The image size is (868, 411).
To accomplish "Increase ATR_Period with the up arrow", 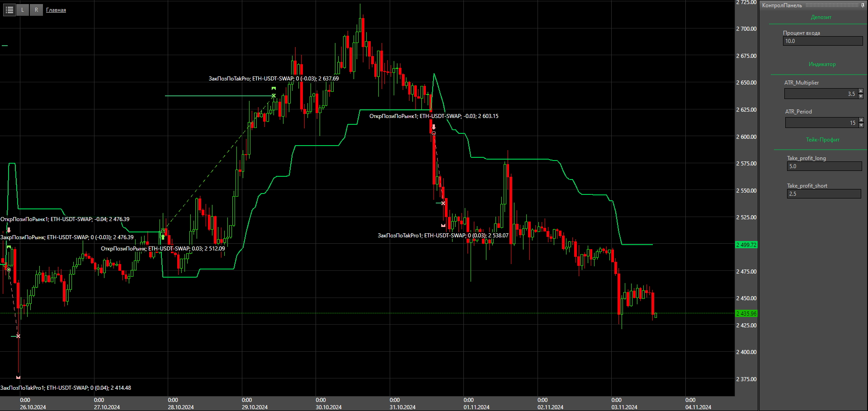I will click(x=861, y=120).
